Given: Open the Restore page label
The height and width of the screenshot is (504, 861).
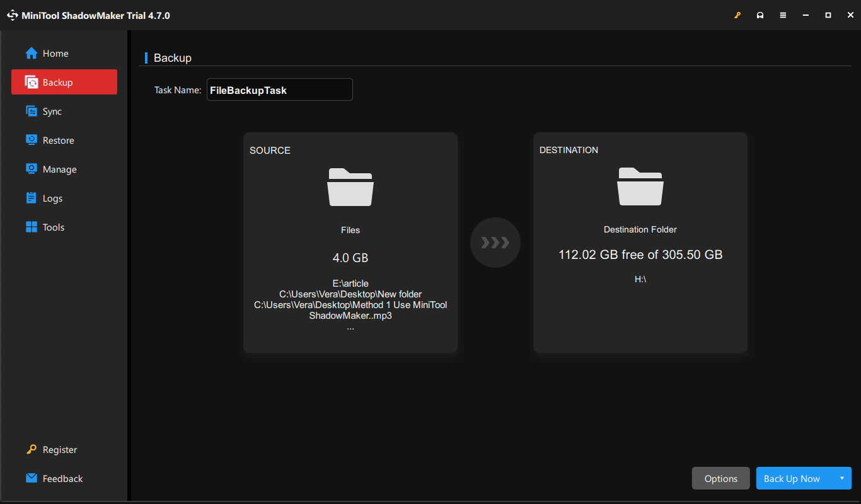Looking at the screenshot, I should coord(59,140).
